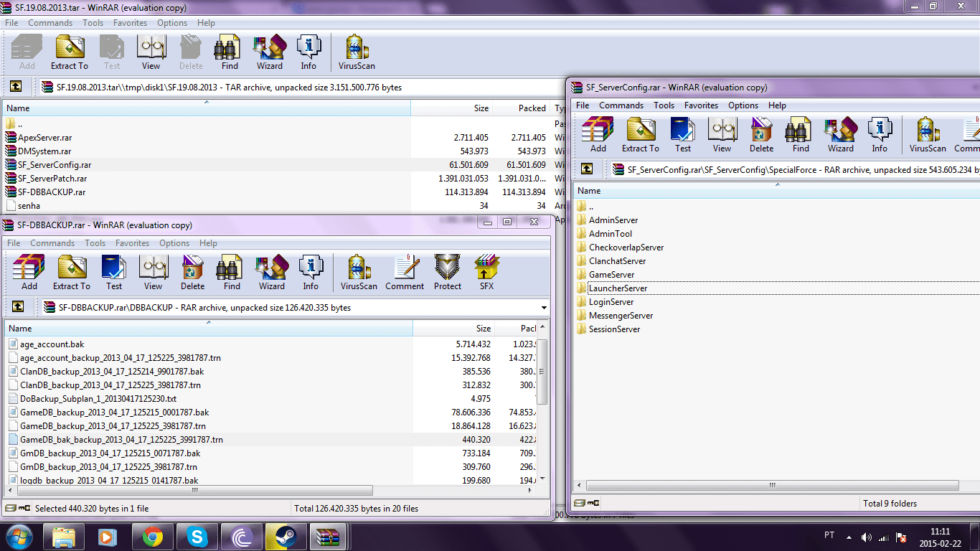Sort by Name column in SF_ServerConfig.rar window
The image size is (980, 551).
[777, 191]
